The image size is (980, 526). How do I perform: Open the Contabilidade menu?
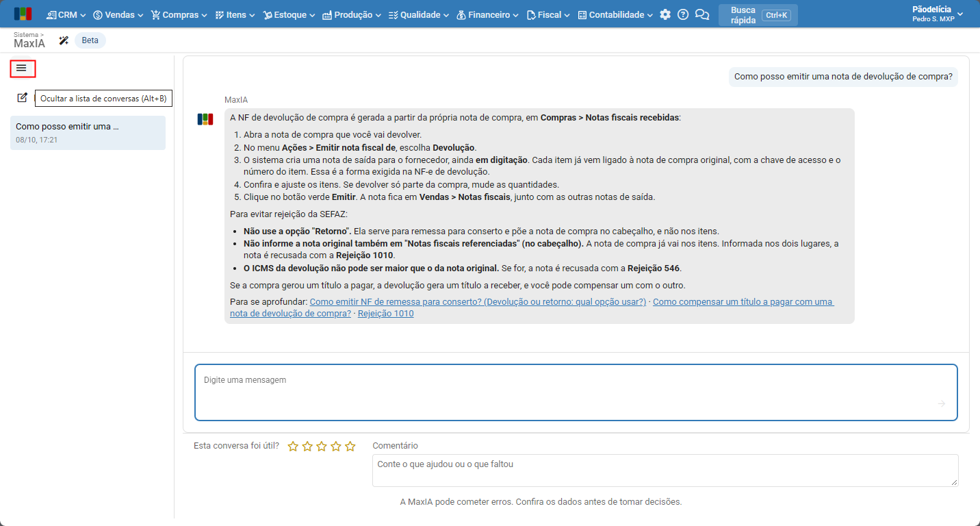pyautogui.click(x=615, y=14)
